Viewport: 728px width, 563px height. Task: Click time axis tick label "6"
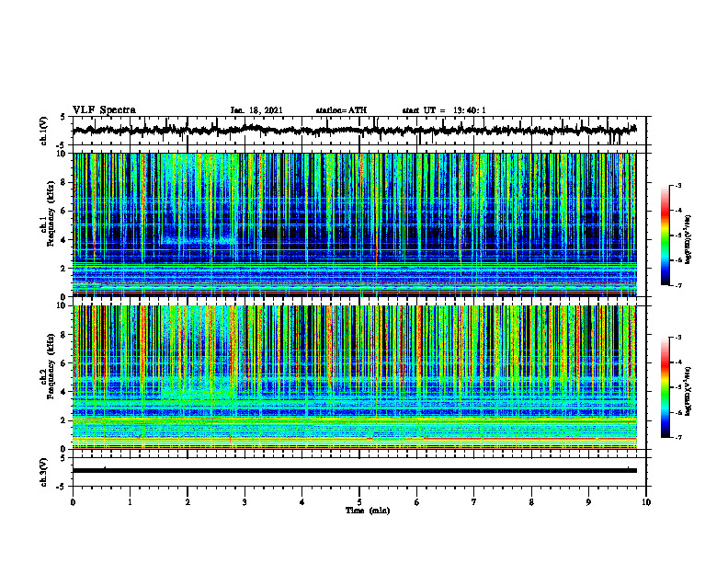(416, 502)
